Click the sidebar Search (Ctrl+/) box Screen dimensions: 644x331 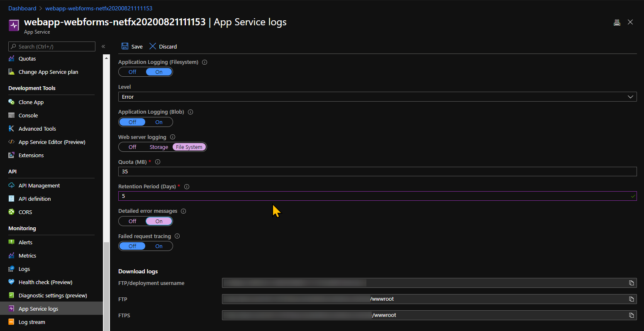(52, 46)
